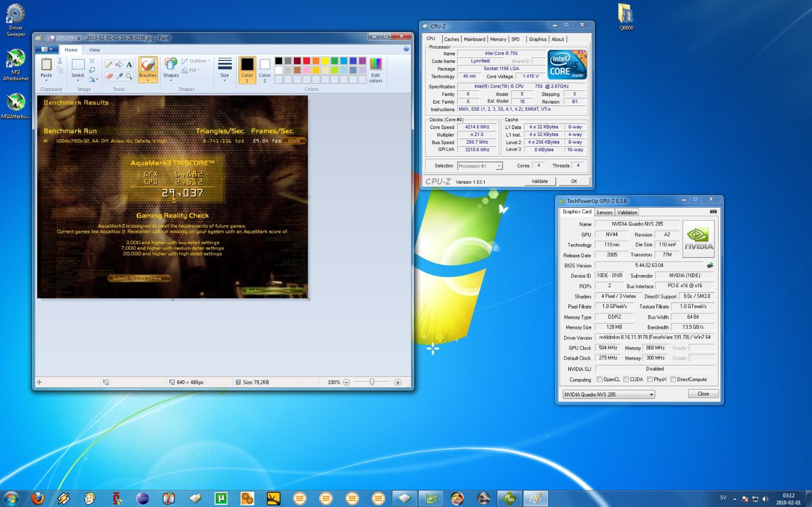Open the MSI Afterburner desktop icon
This screenshot has width=812, height=507.
point(16,65)
